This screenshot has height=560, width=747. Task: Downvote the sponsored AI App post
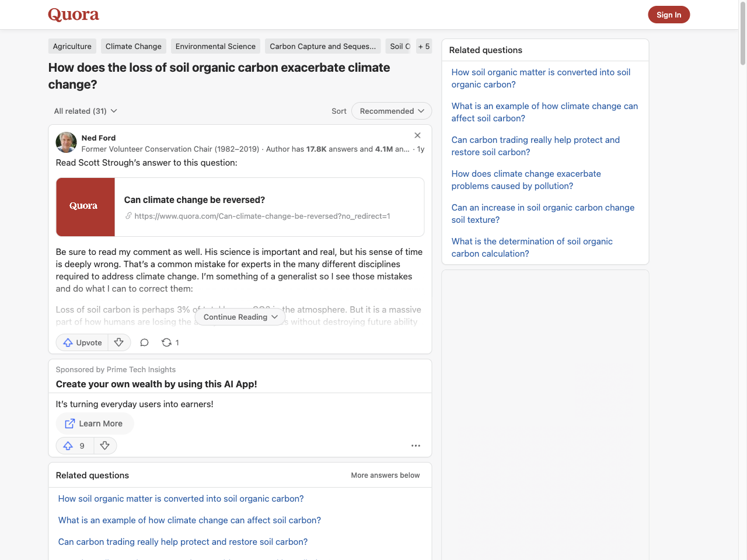(x=105, y=446)
